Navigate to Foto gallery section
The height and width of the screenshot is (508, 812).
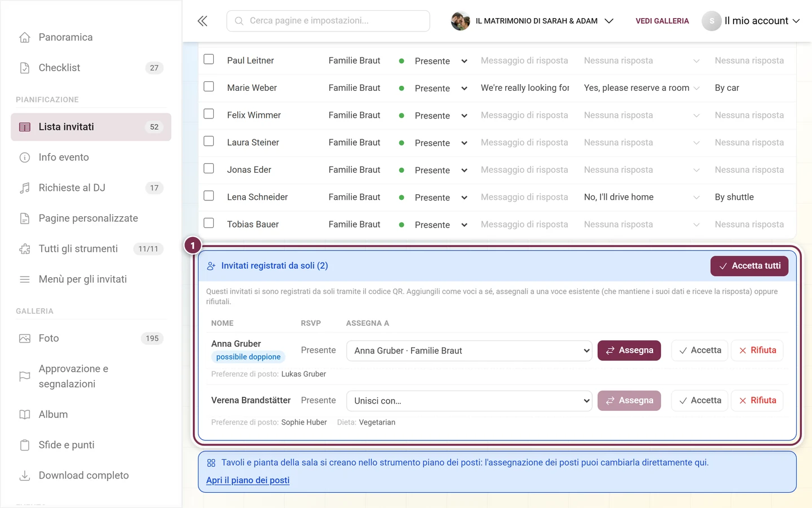tap(91, 339)
